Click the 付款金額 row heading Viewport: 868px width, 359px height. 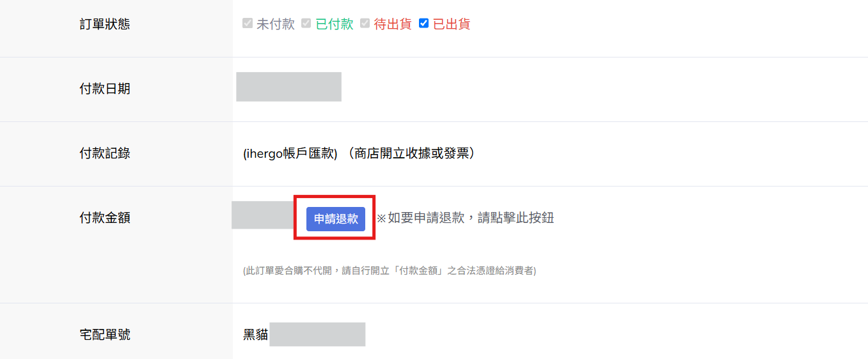pyautogui.click(x=105, y=218)
